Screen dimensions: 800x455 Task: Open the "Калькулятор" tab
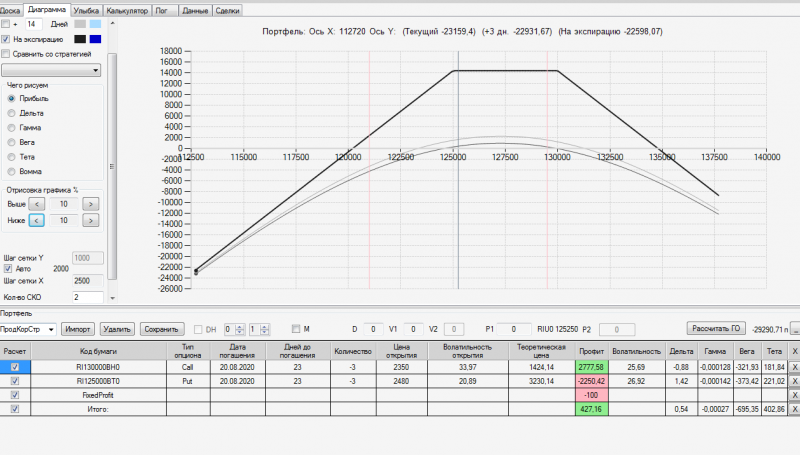pyautogui.click(x=127, y=10)
